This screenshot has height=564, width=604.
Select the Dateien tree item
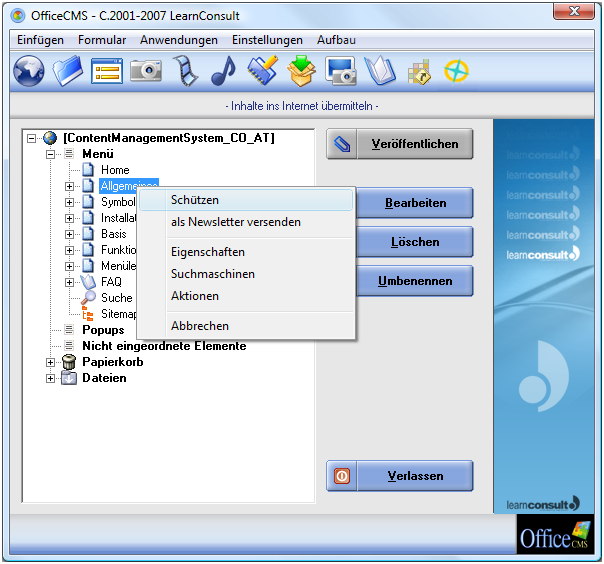[104, 378]
